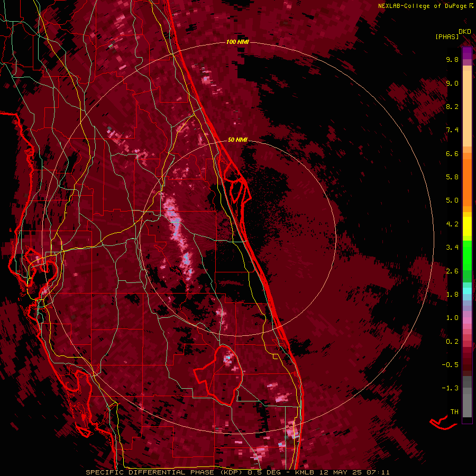This screenshot has height=476, width=476.
Task: Click the 9.8 value on the color scale
Action: click(x=452, y=60)
